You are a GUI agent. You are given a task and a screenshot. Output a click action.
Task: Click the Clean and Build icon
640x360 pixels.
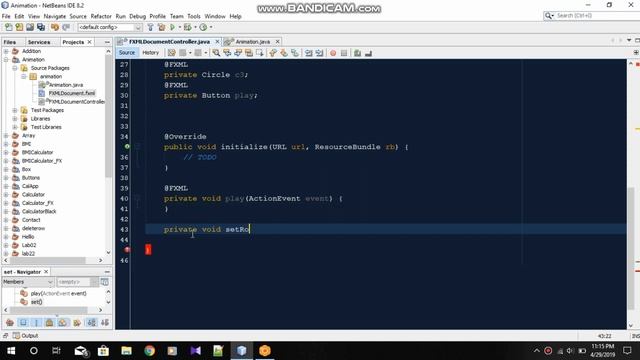click(x=161, y=27)
